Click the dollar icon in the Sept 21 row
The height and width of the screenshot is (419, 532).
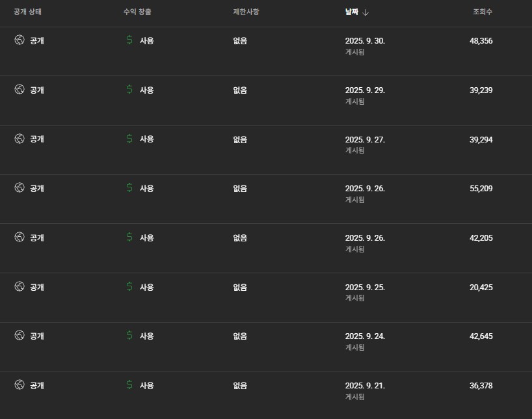(x=129, y=385)
